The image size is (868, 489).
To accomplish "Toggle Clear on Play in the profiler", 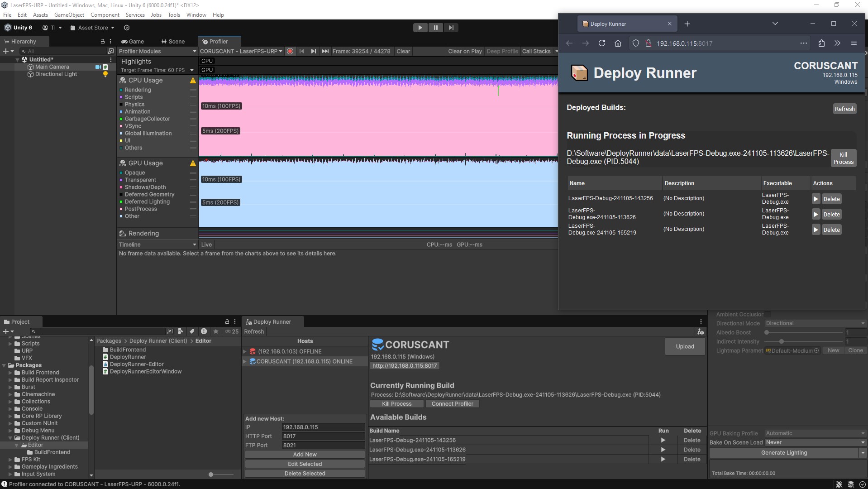I will 465,51.
